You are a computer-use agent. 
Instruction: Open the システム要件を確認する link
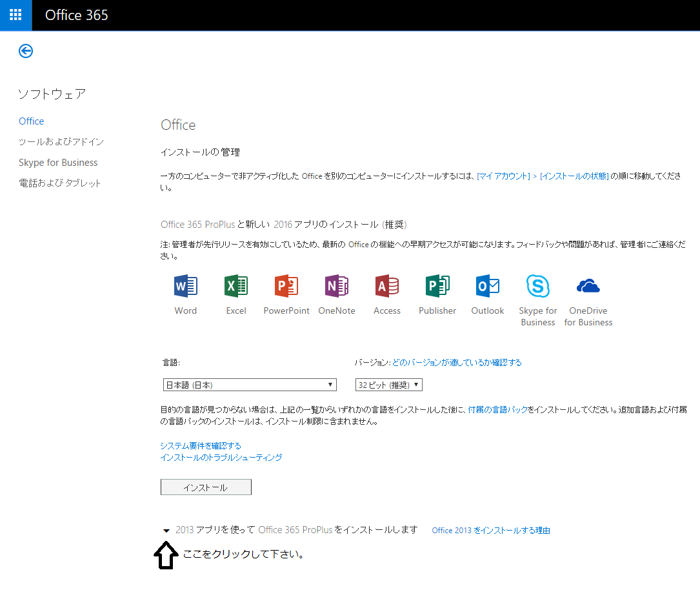click(x=201, y=445)
